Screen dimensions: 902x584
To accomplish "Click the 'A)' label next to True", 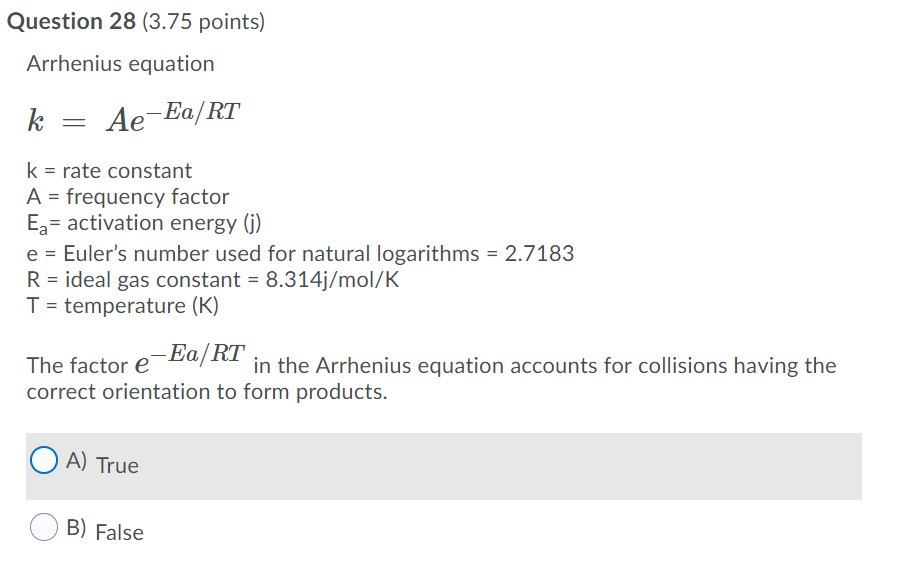I will [75, 462].
